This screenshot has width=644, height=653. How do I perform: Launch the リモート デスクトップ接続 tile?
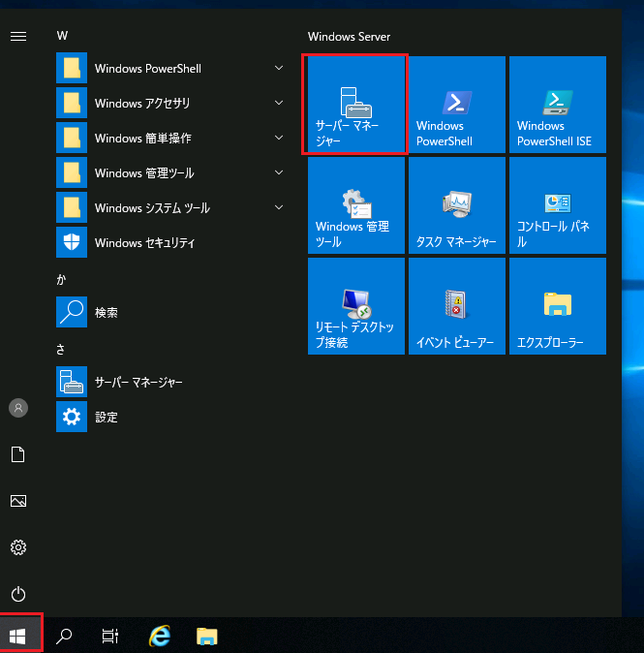click(x=355, y=306)
